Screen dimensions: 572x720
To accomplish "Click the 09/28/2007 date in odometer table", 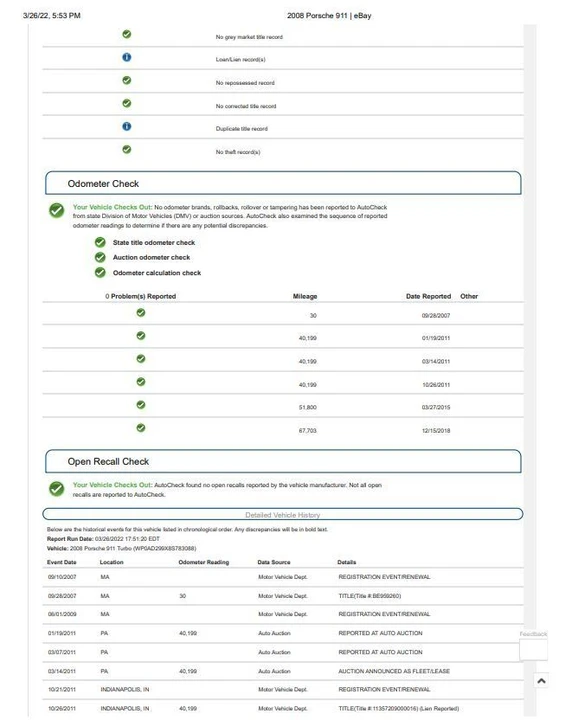I will click(x=436, y=315).
